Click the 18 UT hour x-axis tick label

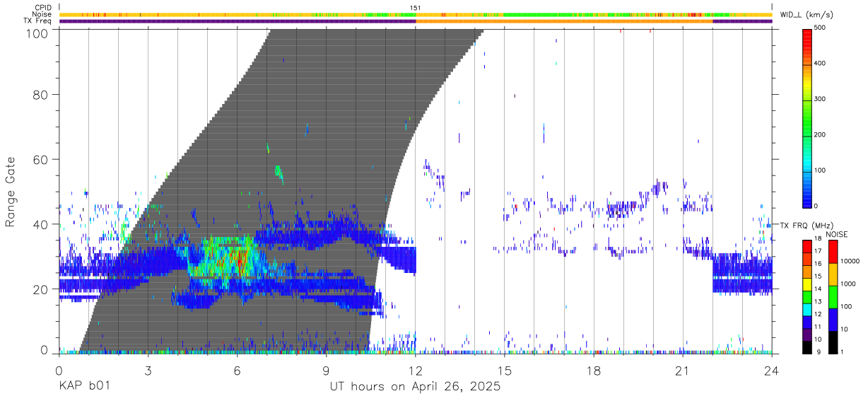594,371
